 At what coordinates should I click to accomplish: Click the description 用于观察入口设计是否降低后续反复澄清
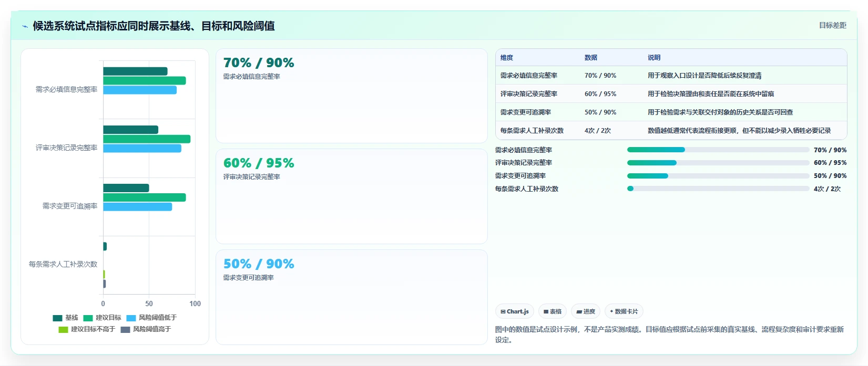[x=704, y=76]
